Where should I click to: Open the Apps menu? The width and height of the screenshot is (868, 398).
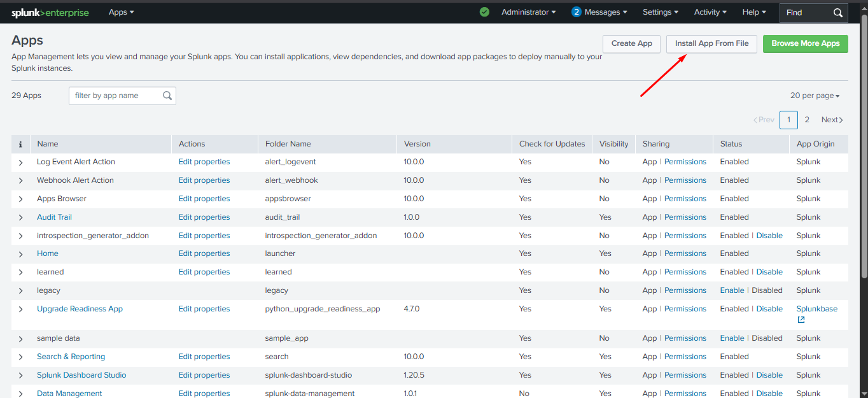121,11
